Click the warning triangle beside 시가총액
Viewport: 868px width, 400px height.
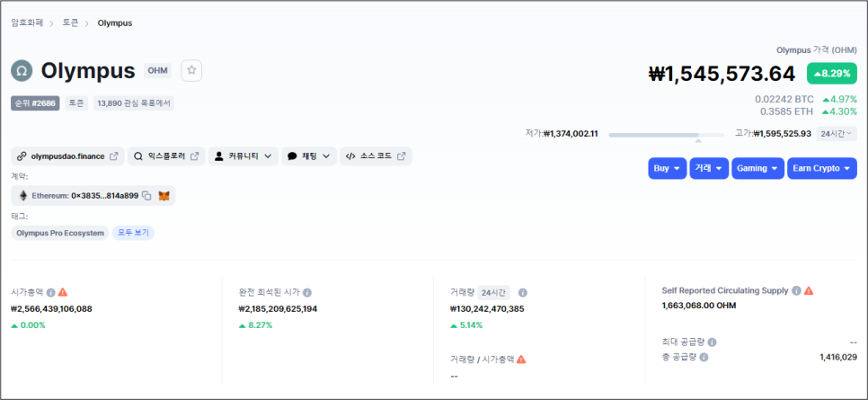tap(63, 292)
